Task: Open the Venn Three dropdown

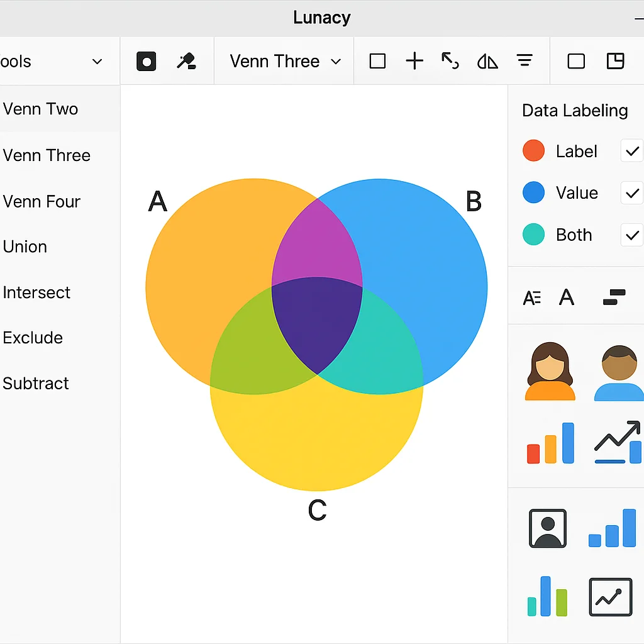Action: tap(284, 61)
